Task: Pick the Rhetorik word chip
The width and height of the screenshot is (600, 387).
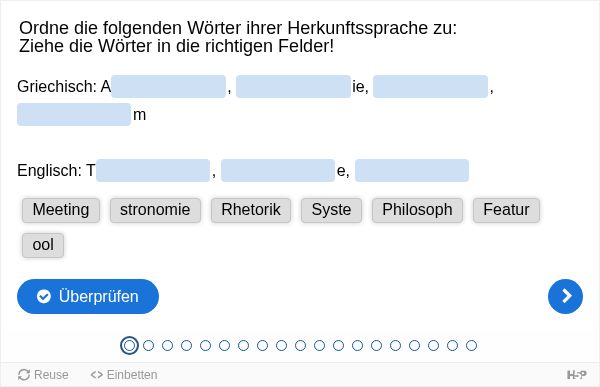Action: 251,210
